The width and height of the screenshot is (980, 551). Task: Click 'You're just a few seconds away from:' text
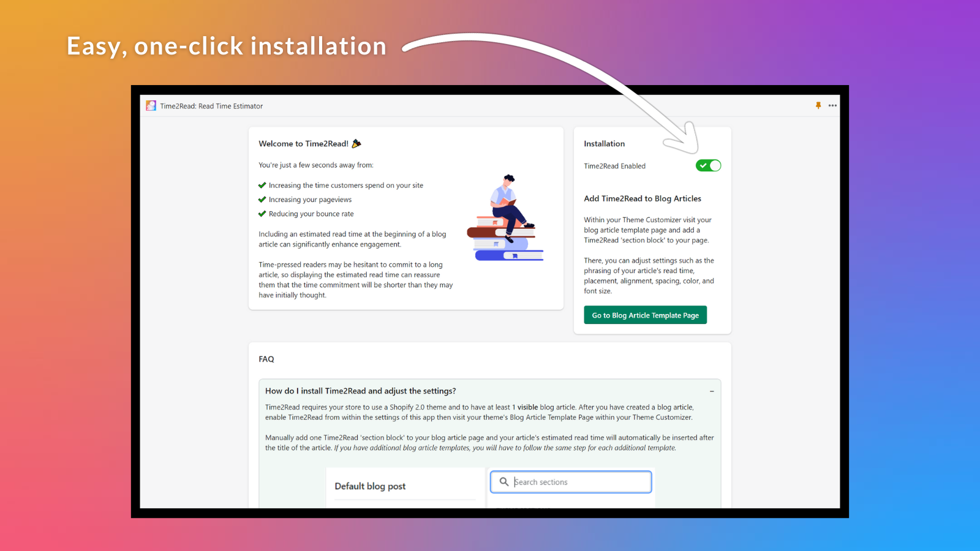[x=316, y=165]
